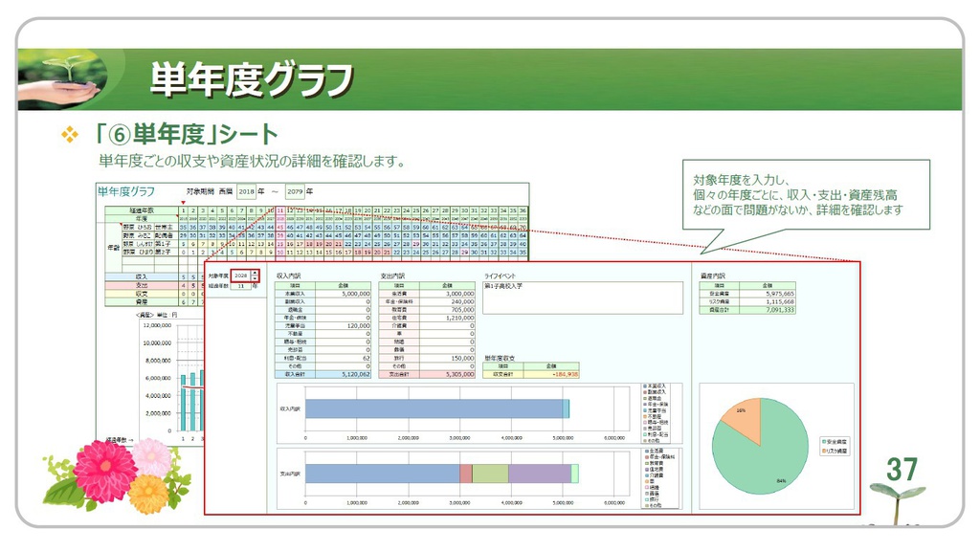Select the 5,000,000 amount for 本業収入
980x551 pixels.
pos(343,294)
